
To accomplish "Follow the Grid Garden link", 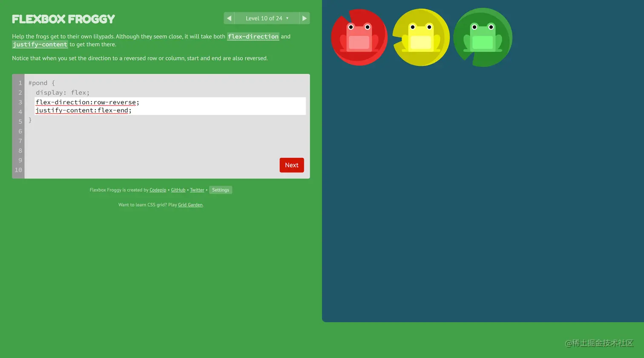I will (190, 205).
